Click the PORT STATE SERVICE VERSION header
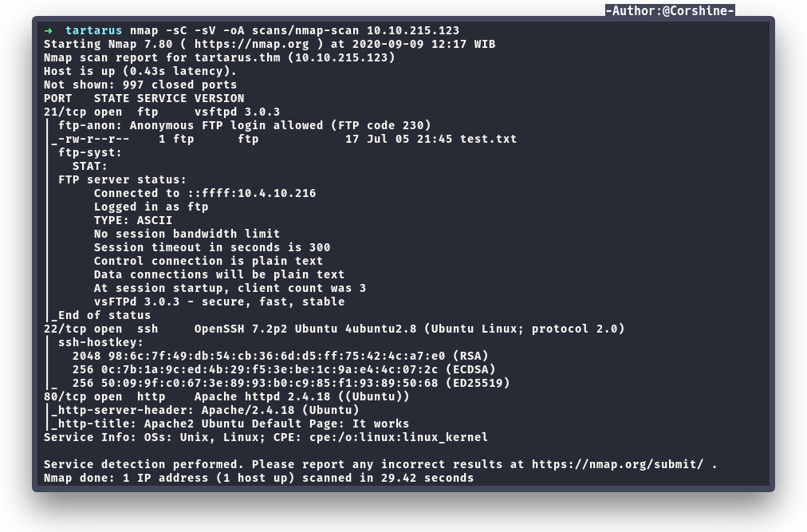The height and width of the screenshot is (532, 807). pyautogui.click(x=144, y=98)
